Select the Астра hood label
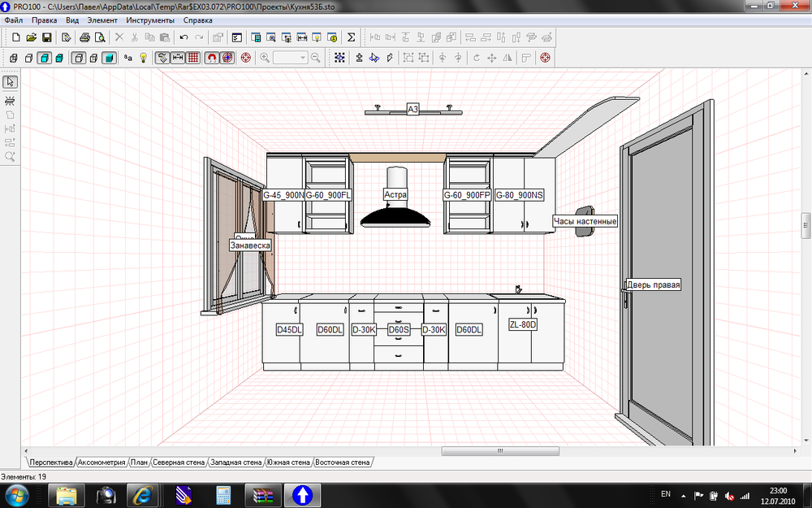 395,195
